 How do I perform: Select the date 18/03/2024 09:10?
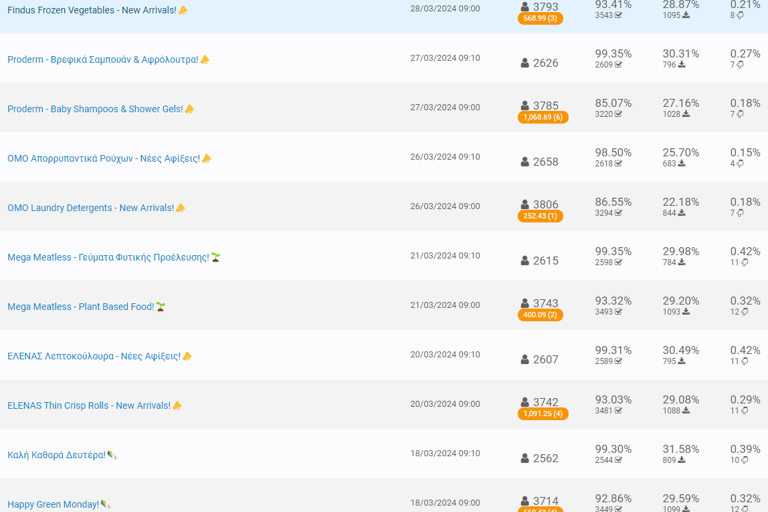pos(445,454)
